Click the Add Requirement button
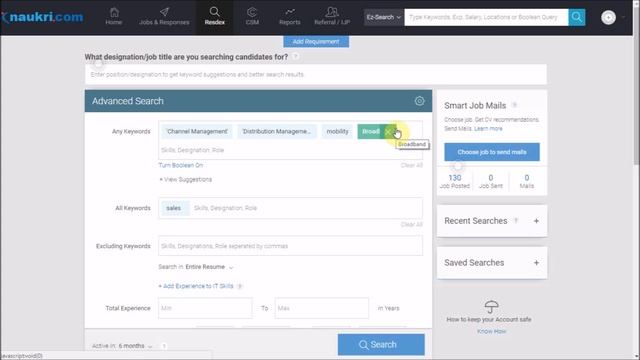This screenshot has height=360, width=640. point(316,42)
